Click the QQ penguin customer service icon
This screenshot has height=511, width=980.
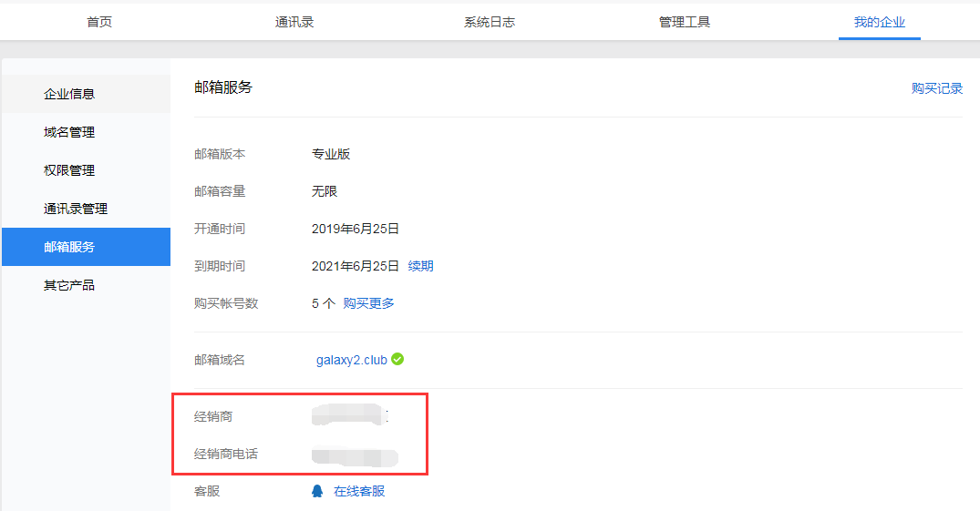pyautogui.click(x=317, y=491)
